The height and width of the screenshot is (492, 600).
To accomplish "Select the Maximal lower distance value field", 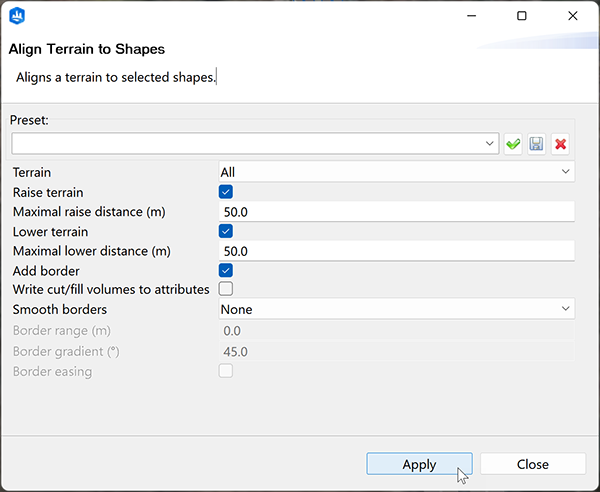I will point(396,251).
